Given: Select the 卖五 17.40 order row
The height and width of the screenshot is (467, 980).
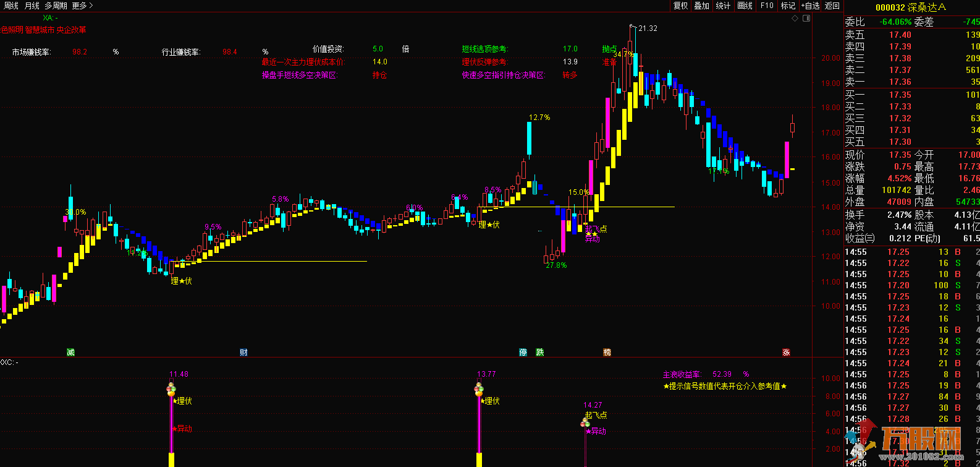Looking at the screenshot, I should tap(912, 35).
